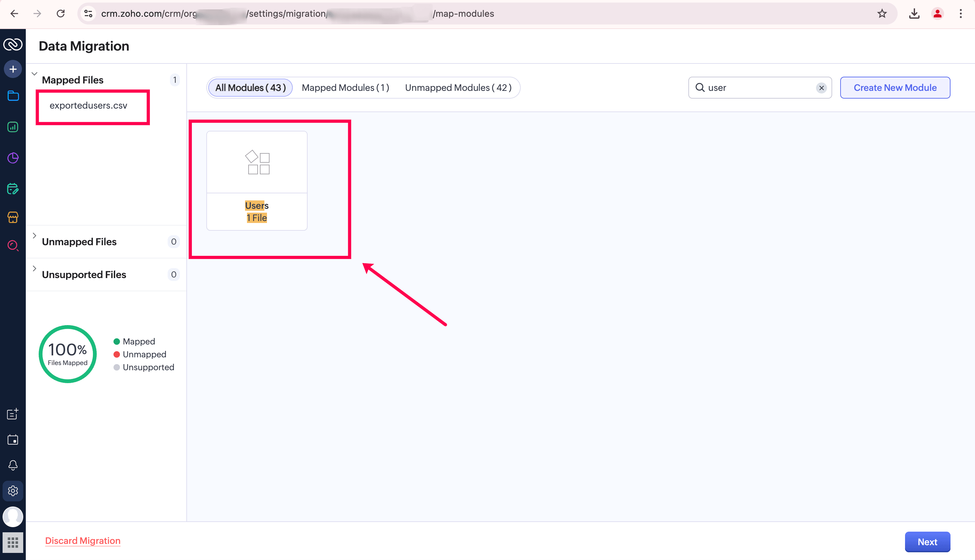The image size is (975, 560).
Task: Open the analytics pie chart icon
Action: (13, 158)
